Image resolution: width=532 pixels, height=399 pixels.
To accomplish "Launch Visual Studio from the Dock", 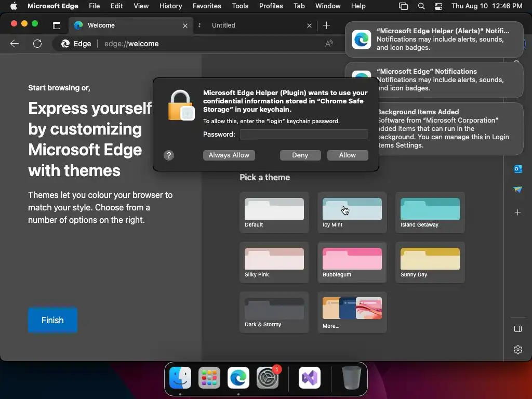I will click(310, 378).
